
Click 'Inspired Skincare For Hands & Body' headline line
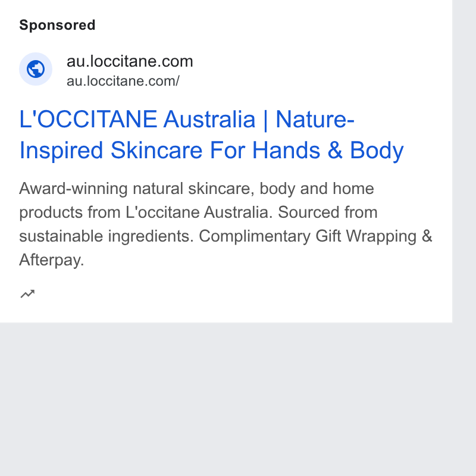(211, 151)
